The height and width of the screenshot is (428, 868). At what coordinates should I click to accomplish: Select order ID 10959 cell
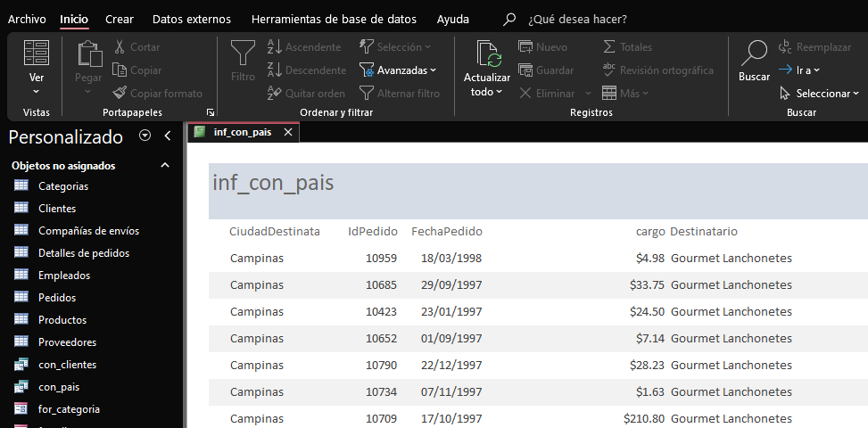[x=382, y=259]
